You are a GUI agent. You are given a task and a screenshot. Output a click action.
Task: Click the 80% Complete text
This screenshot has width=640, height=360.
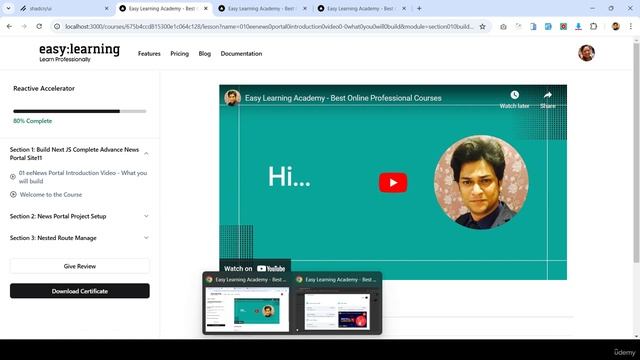coord(32,121)
